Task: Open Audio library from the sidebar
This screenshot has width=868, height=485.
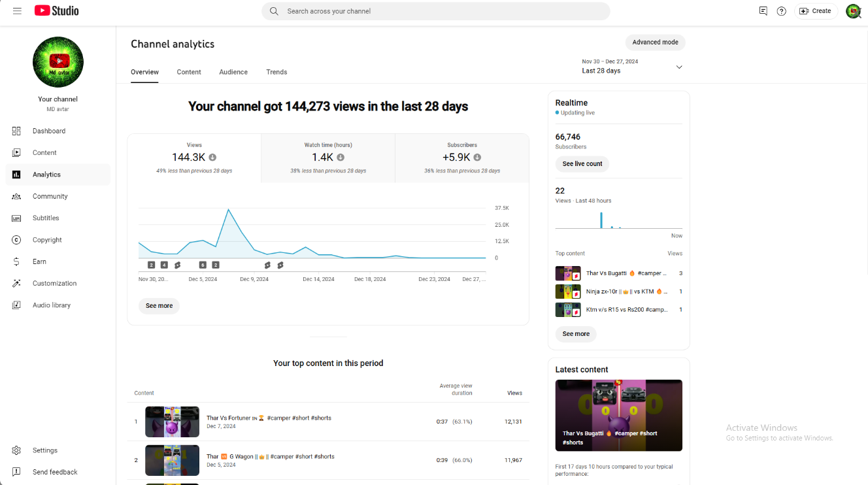Action: pos(58,305)
